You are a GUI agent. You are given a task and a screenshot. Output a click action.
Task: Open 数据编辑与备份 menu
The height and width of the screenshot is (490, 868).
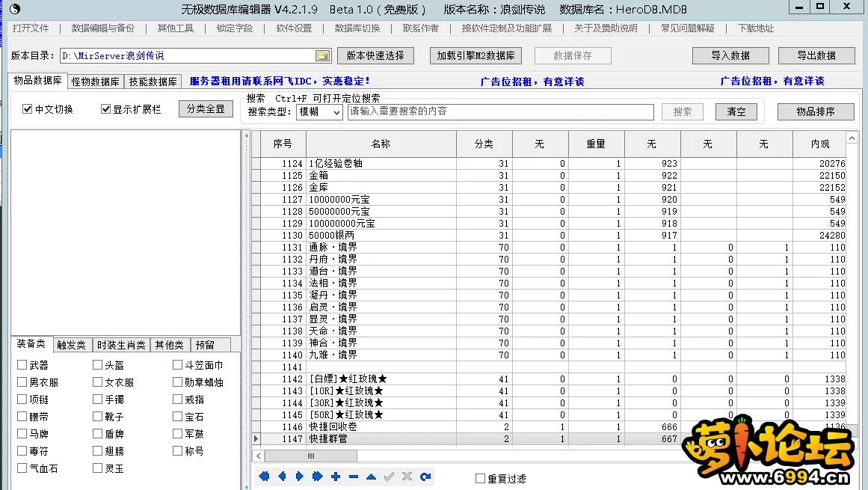coord(103,28)
